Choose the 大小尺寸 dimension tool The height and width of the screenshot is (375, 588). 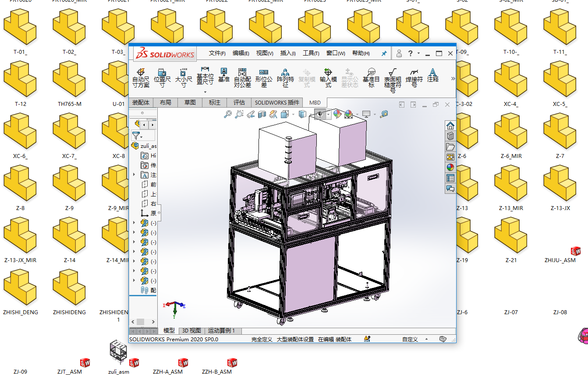(184, 78)
